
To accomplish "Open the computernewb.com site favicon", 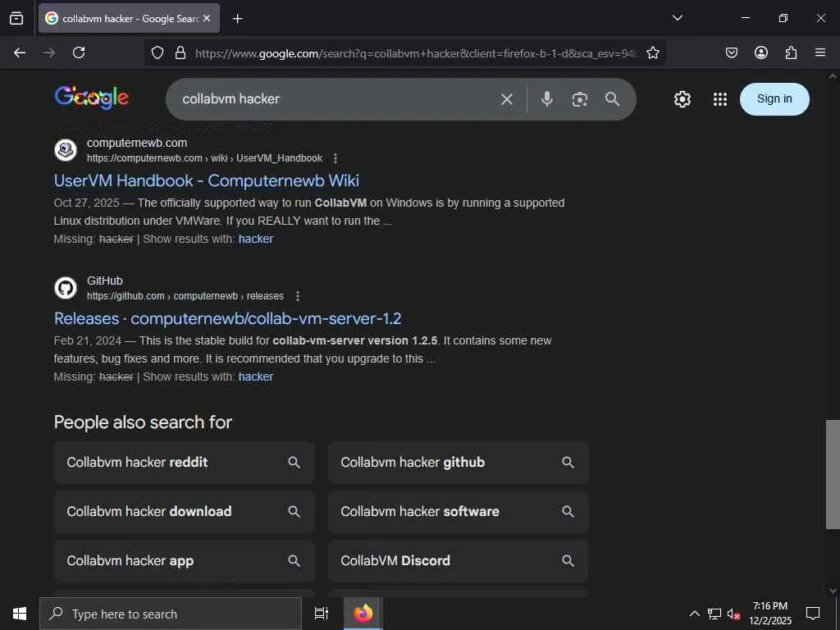I will click(x=66, y=150).
